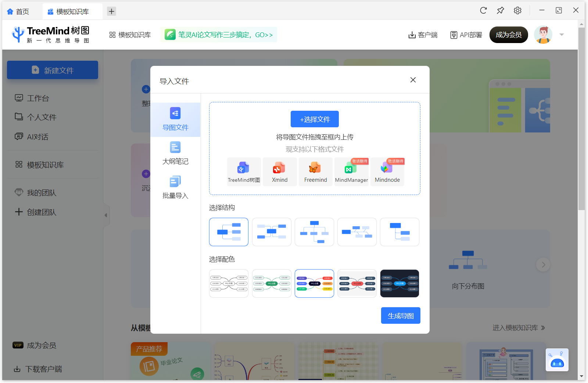Click the black 成为会员 button
Viewport: 588px width, 383px height.
[509, 35]
